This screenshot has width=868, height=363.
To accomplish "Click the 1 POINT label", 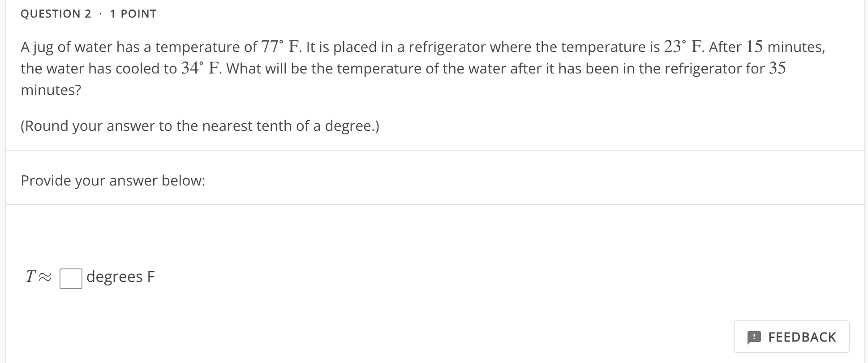I will coord(133,13).
